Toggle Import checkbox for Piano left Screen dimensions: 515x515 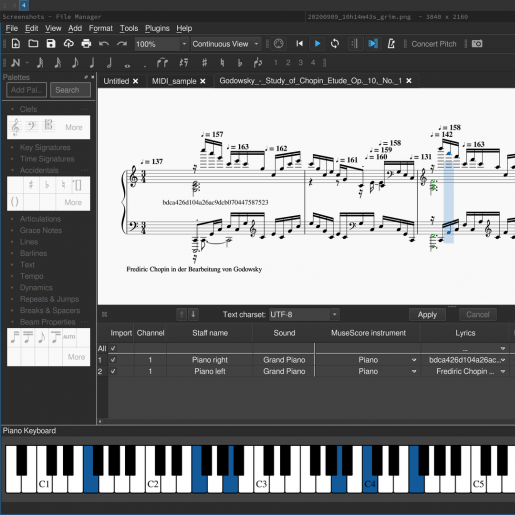113,371
